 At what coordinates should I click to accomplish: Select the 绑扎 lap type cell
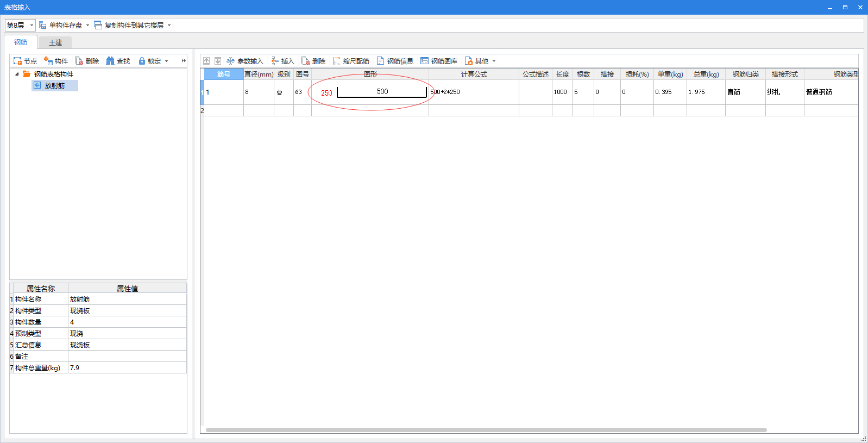pyautogui.click(x=785, y=92)
